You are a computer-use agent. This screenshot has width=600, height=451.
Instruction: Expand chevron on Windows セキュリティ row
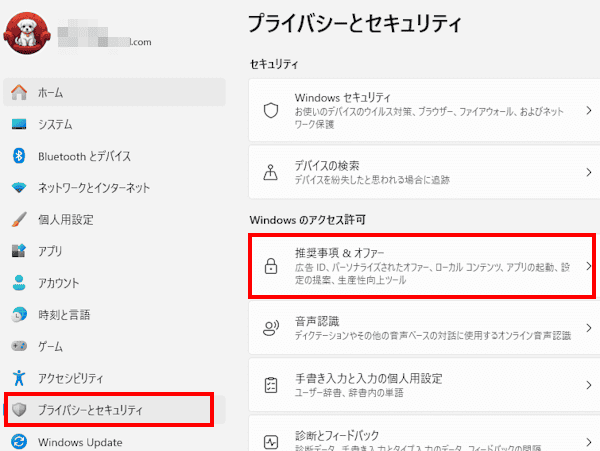[589, 111]
